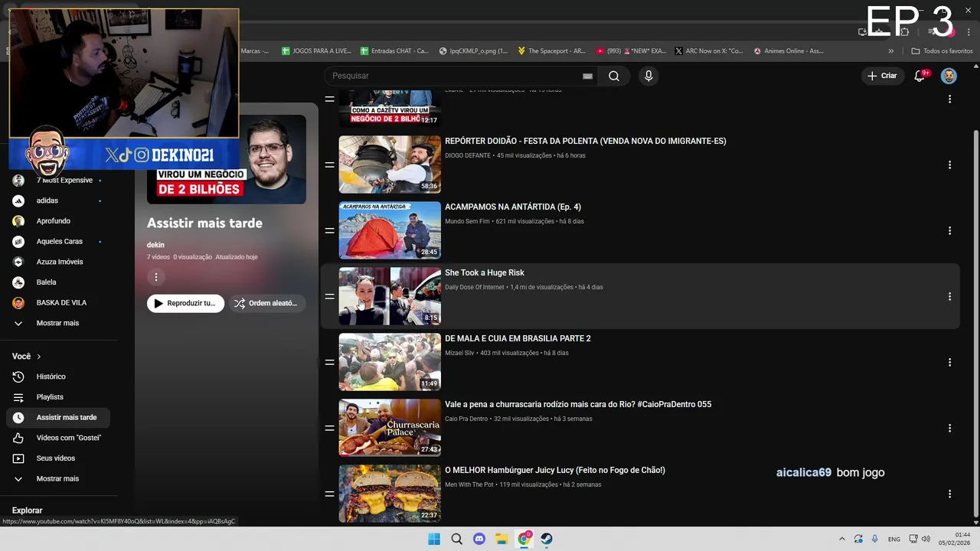Open playlist three-dot options under dekin
The image size is (980, 551).
click(x=156, y=277)
